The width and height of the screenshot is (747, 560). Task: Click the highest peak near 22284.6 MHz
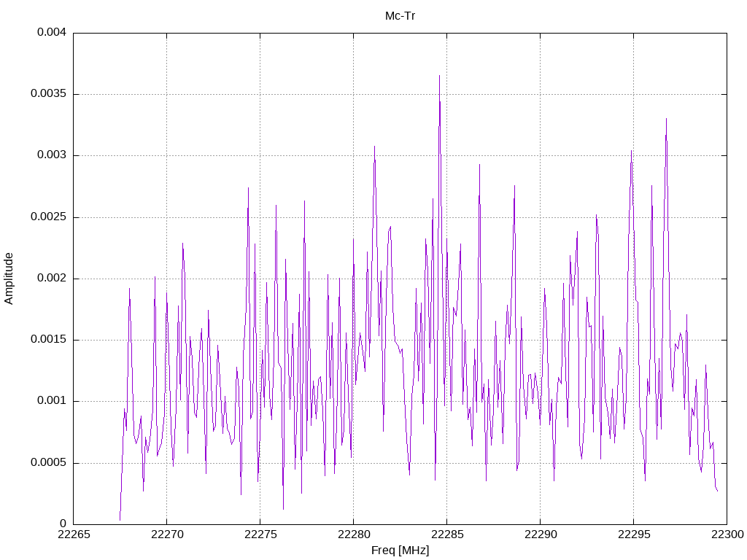point(439,76)
